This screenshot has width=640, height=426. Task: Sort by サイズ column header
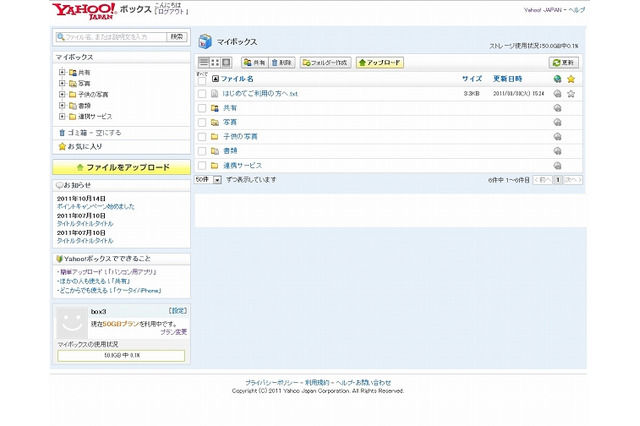pyautogui.click(x=472, y=79)
